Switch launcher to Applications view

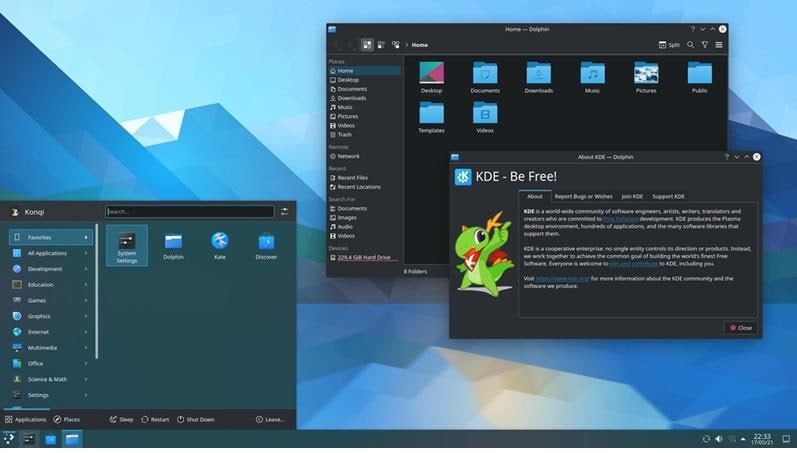point(25,419)
